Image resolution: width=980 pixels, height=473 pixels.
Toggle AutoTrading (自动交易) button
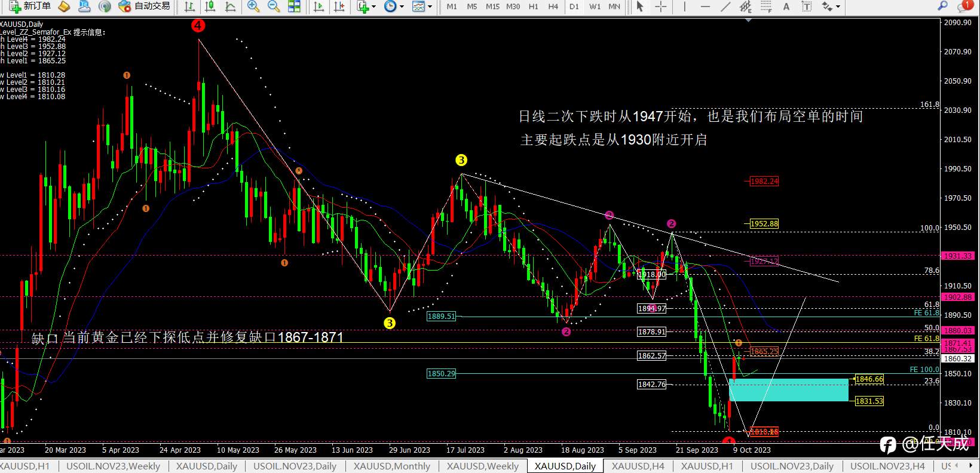pos(144,7)
